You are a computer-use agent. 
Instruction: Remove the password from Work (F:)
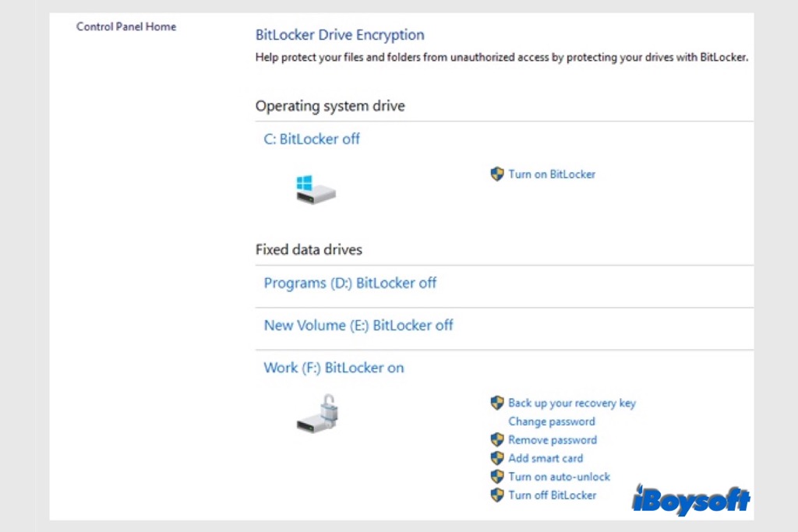(553, 439)
